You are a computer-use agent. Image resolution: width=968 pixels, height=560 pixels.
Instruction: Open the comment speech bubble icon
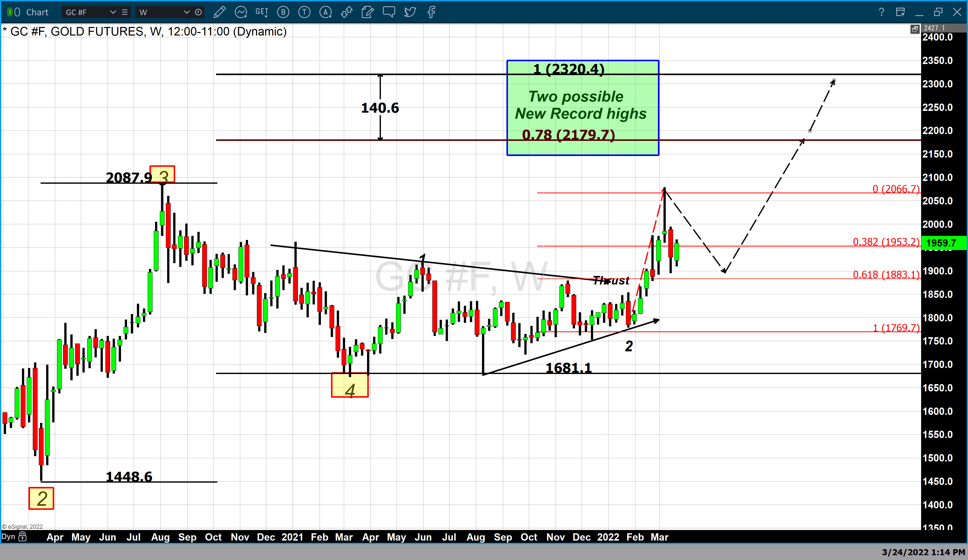click(x=389, y=12)
